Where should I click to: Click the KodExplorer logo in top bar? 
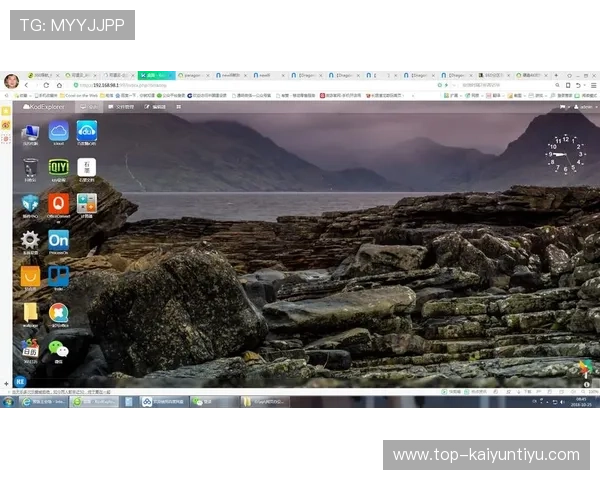click(44, 106)
